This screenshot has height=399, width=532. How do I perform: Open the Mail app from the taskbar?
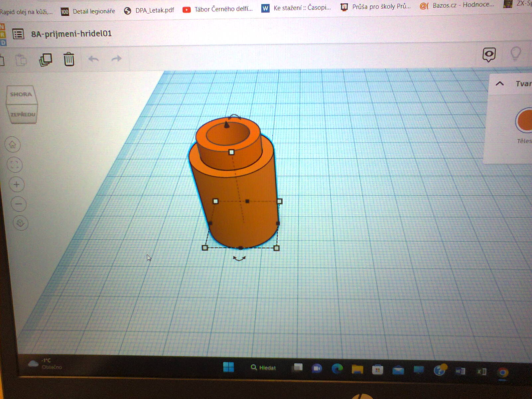pos(398,370)
